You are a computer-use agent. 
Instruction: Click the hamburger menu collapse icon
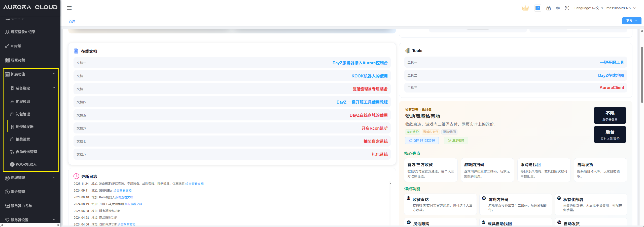point(69,8)
